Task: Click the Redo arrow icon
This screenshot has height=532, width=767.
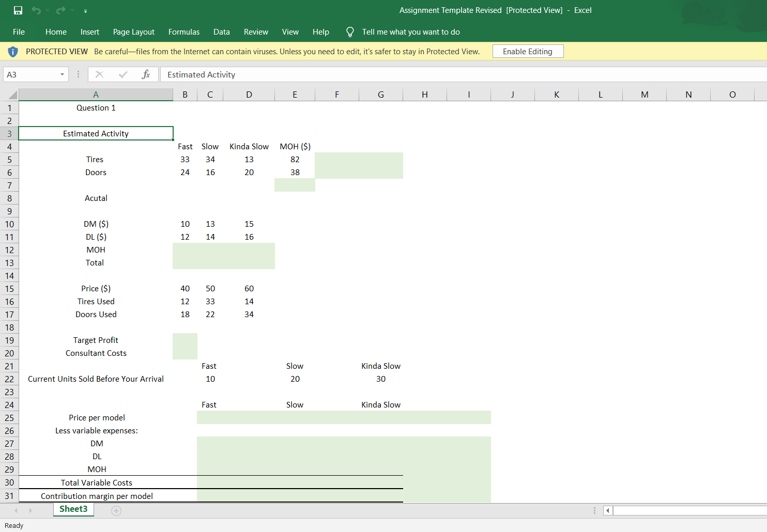Action: 61,10
